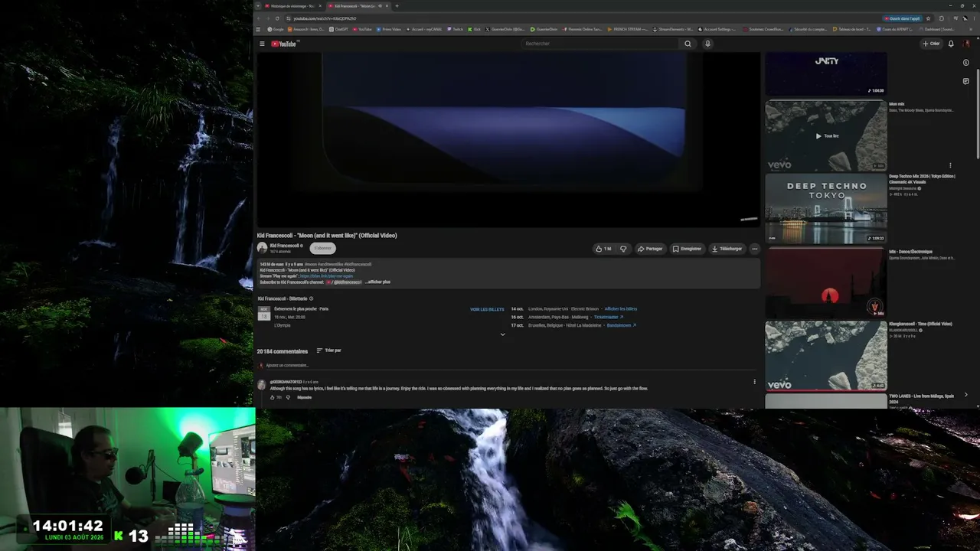Click the browser address bar
This screenshot has height=551, width=980.
click(x=582, y=18)
